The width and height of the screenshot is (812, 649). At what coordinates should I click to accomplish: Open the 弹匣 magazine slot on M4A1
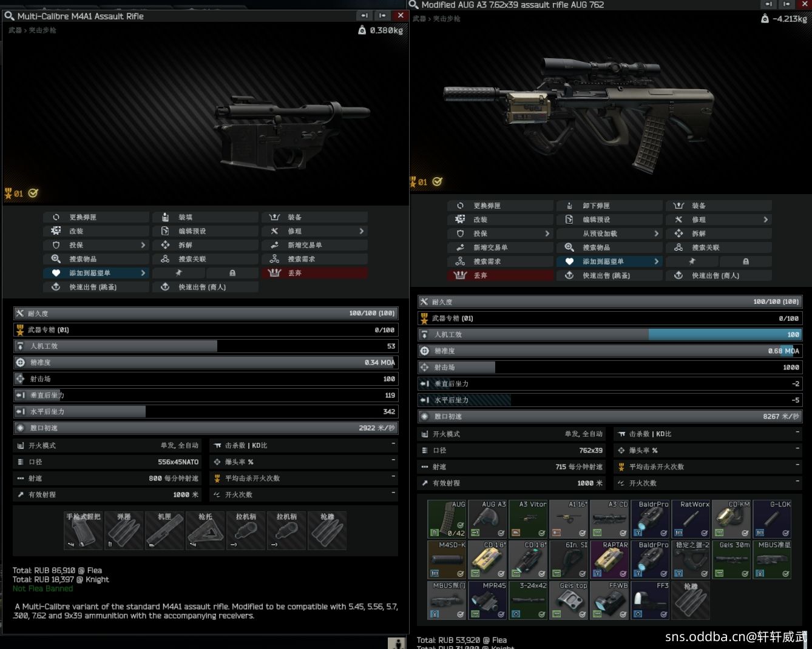(x=124, y=531)
